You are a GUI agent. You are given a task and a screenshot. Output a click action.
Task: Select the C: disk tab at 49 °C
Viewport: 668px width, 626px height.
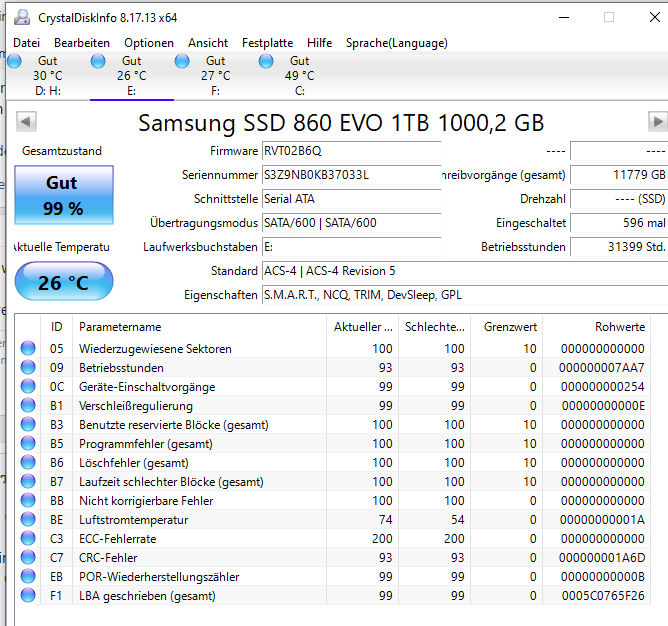(299, 76)
